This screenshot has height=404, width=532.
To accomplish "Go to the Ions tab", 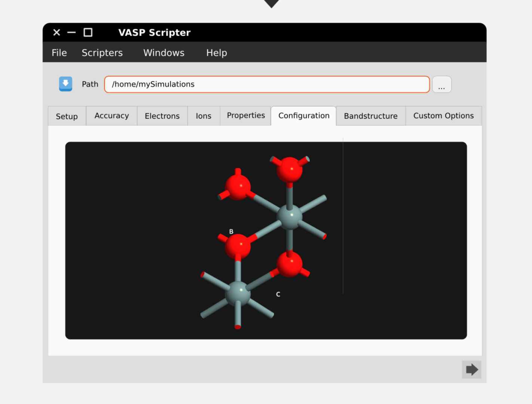I will [204, 116].
